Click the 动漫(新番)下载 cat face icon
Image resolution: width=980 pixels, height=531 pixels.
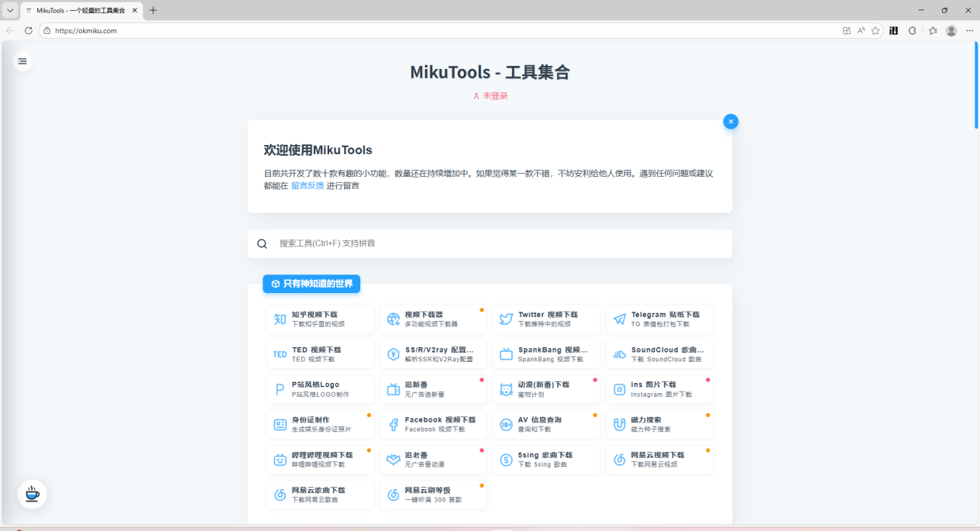[x=507, y=390]
